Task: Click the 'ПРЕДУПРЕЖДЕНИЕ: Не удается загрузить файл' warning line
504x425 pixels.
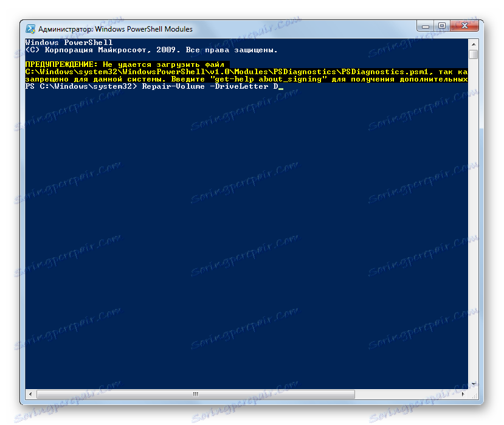Action: click(125, 64)
